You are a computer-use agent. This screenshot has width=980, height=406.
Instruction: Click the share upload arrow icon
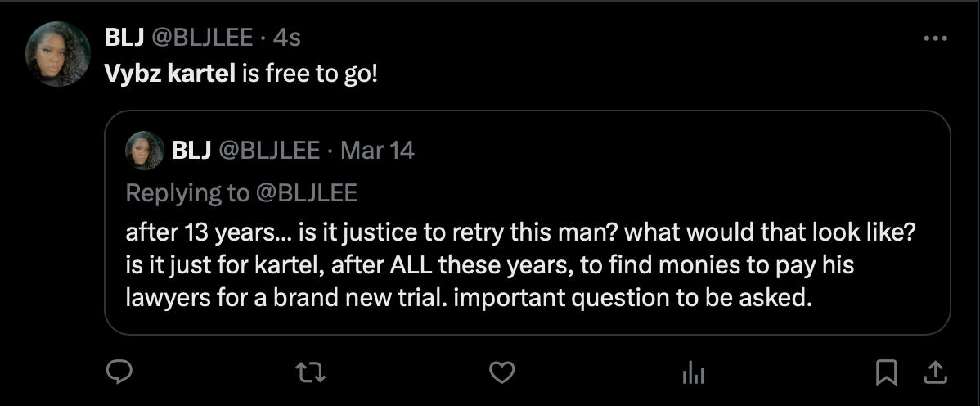pyautogui.click(x=932, y=373)
